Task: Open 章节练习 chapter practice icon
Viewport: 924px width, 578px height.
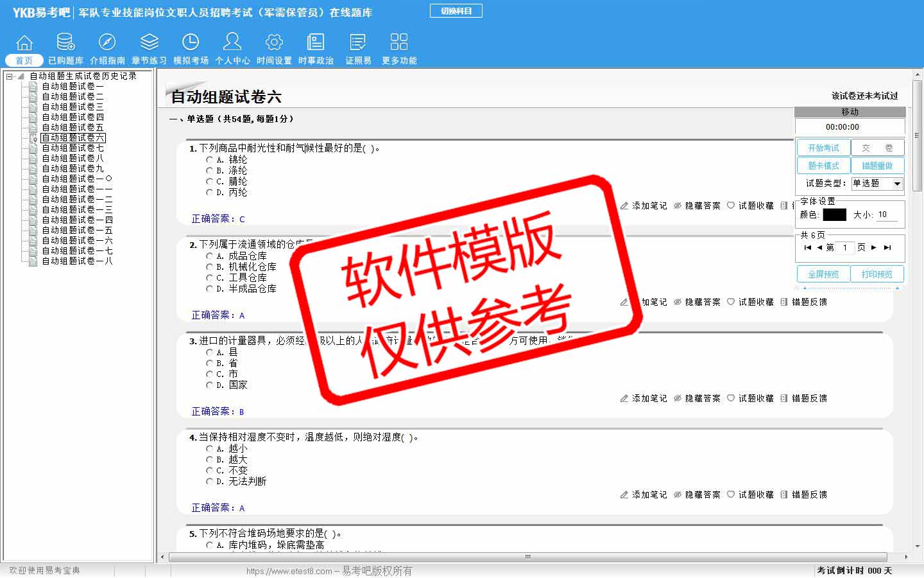Action: click(x=149, y=42)
